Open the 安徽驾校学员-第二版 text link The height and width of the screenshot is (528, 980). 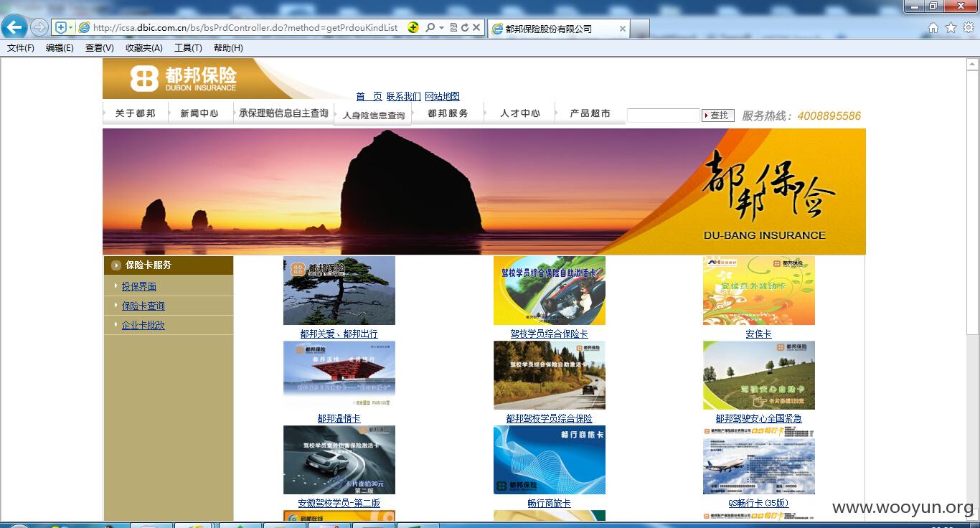339,503
